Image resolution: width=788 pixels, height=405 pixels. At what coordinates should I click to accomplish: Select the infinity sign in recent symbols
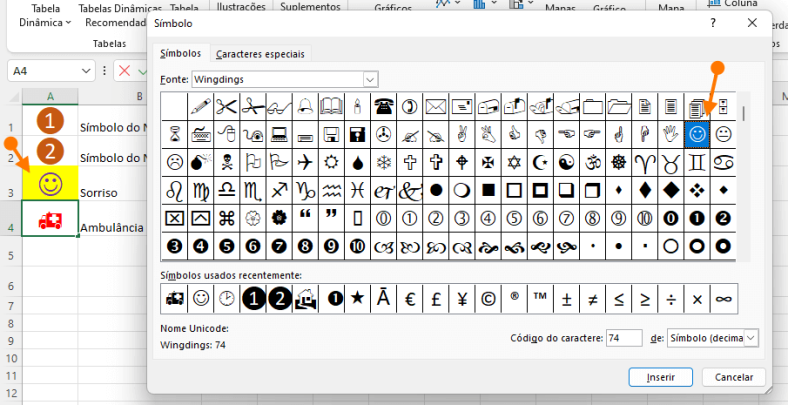pos(723,298)
